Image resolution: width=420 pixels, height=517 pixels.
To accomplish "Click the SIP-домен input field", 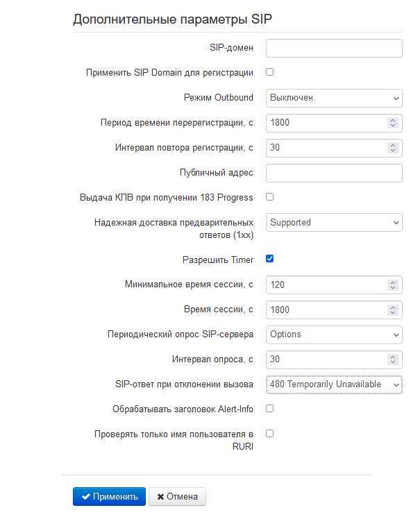I will click(334, 48).
